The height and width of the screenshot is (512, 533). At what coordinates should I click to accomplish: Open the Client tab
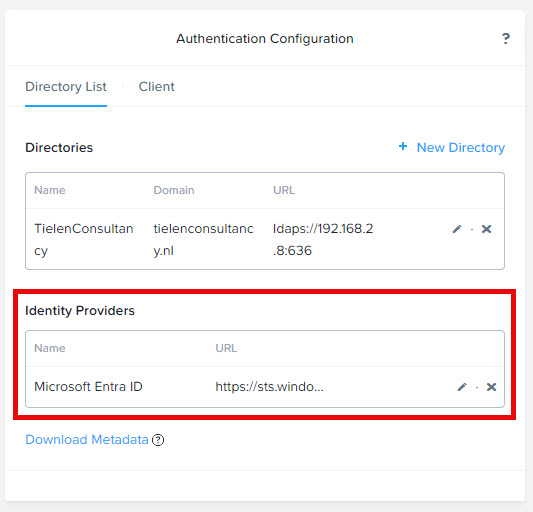[x=157, y=87]
